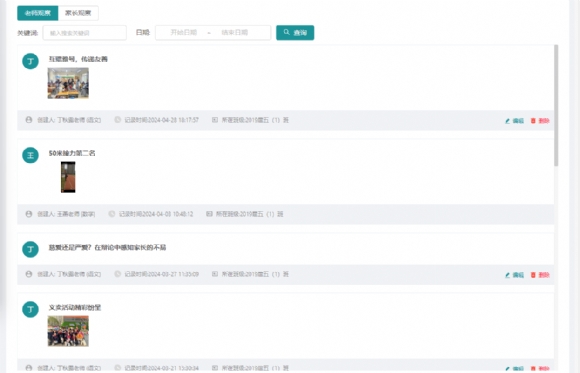Click the creator person icon in 2024-04-28 record
This screenshot has height=373, width=580.
coord(29,120)
